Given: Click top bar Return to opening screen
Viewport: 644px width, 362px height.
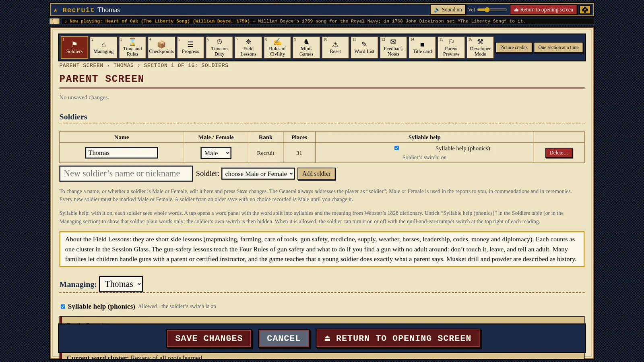Looking at the screenshot, I should (x=543, y=10).
